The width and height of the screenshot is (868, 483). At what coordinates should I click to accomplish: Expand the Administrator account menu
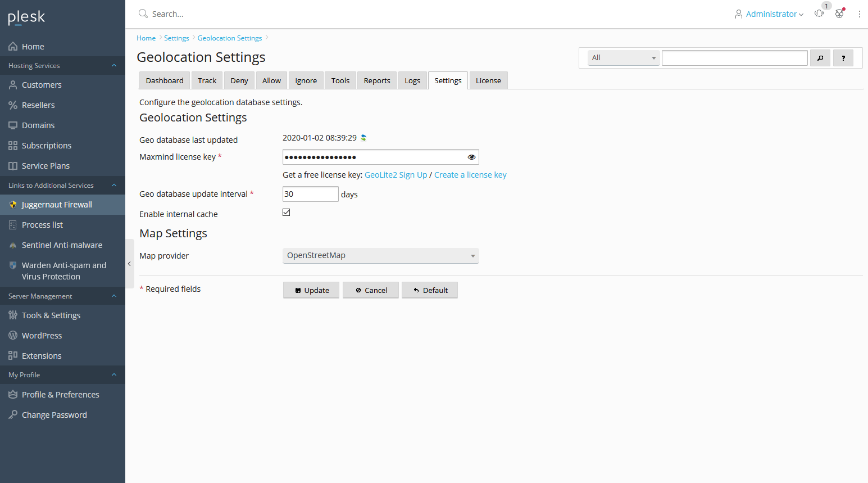pyautogui.click(x=774, y=14)
